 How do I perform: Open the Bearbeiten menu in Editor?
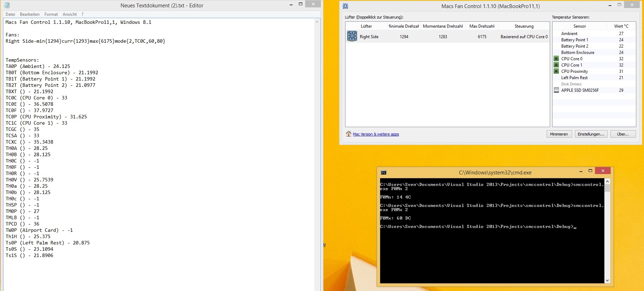[x=30, y=14]
